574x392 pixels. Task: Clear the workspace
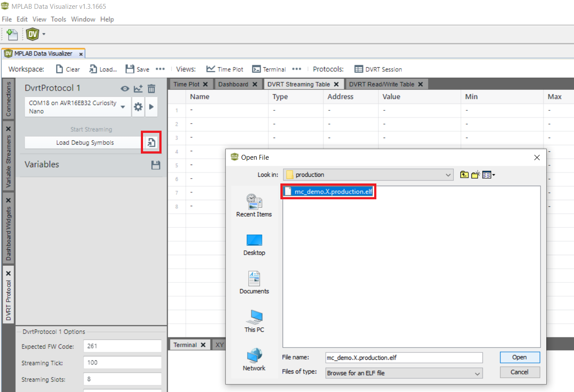coord(68,69)
